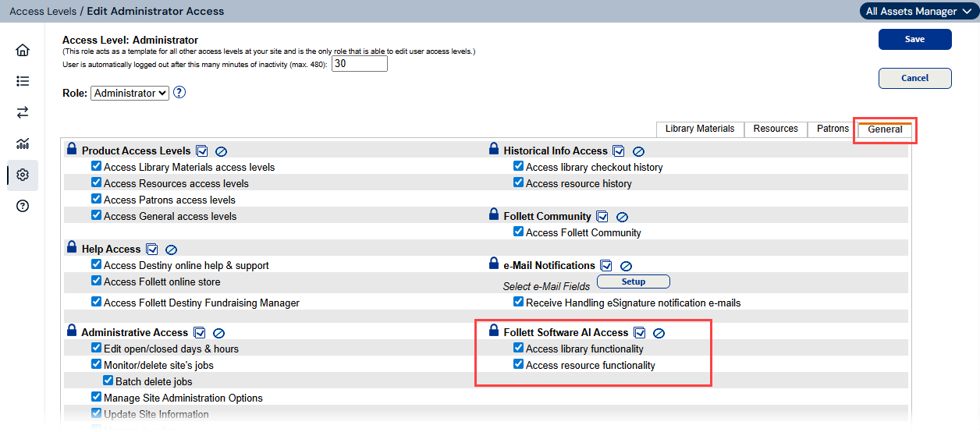Image resolution: width=980 pixels, height=432 pixels.
Task: Open the Home icon in sidebar
Action: [23, 50]
